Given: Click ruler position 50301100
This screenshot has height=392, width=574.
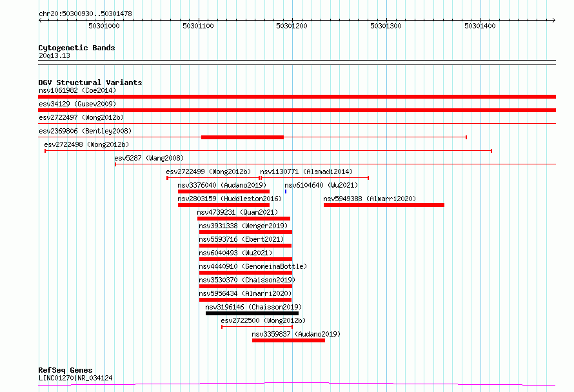Looking at the screenshot, I should (198, 26).
